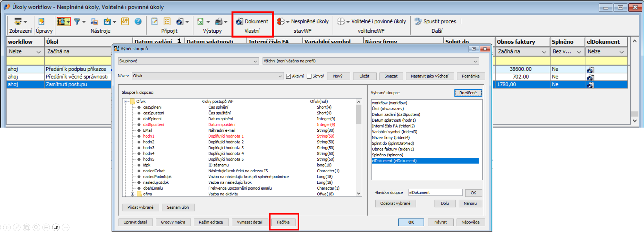Click the Spustit proces icon

coord(418,22)
